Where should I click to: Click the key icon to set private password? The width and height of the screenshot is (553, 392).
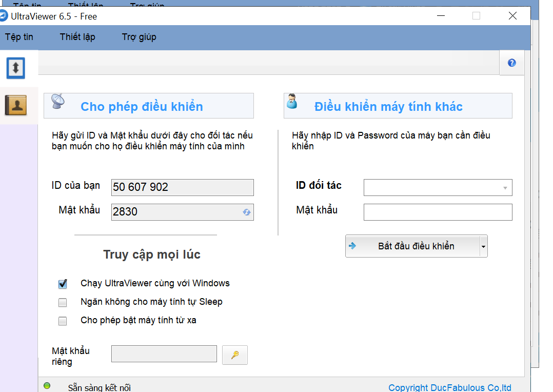[235, 355]
